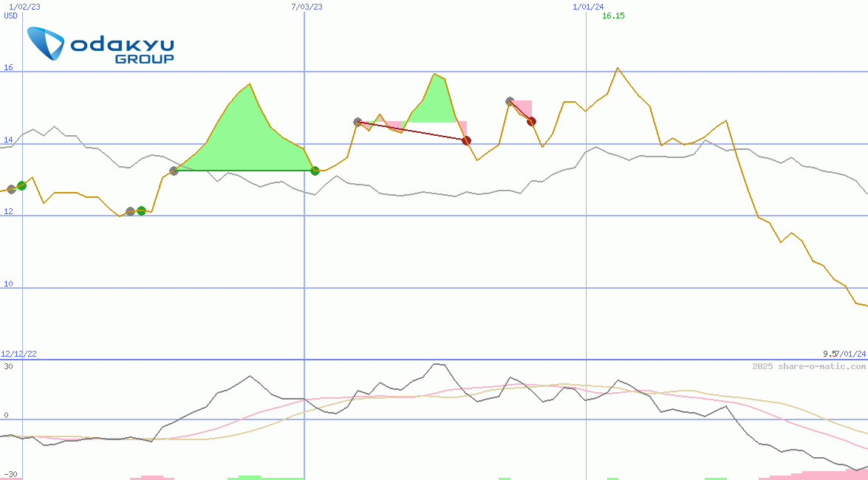
Task: Open the share-o-matic.com watermark link
Action: point(808,366)
